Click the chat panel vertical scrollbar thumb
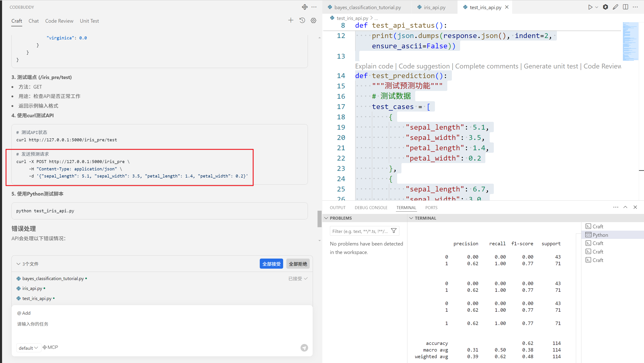This screenshot has height=363, width=644. [319, 219]
